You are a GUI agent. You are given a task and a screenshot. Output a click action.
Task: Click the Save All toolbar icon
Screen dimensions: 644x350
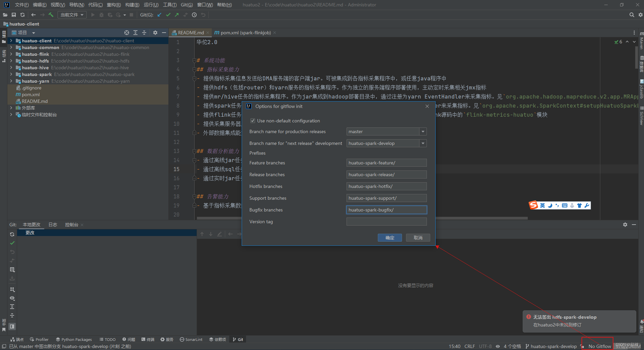(x=14, y=15)
